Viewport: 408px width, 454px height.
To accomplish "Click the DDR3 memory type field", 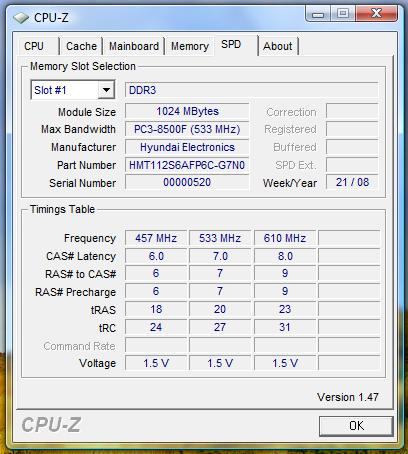I will (x=252, y=90).
